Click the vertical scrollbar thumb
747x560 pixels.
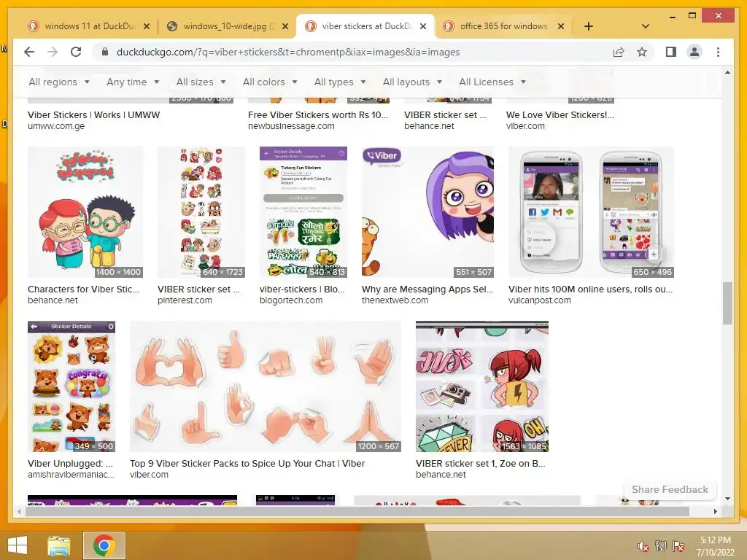point(727,303)
